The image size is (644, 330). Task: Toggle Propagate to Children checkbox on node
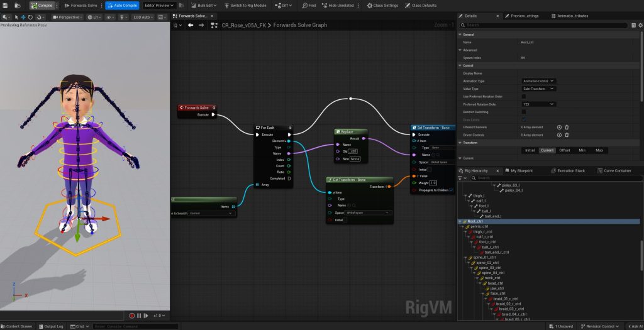point(452,190)
